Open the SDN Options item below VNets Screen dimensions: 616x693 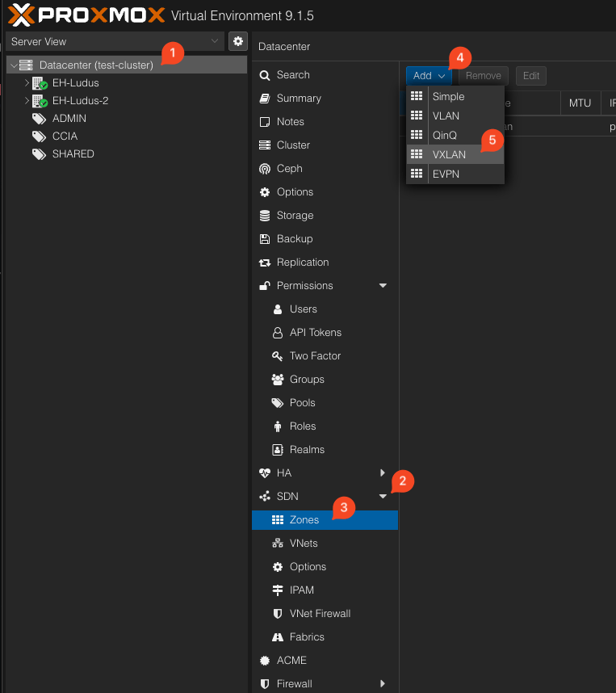325,567
